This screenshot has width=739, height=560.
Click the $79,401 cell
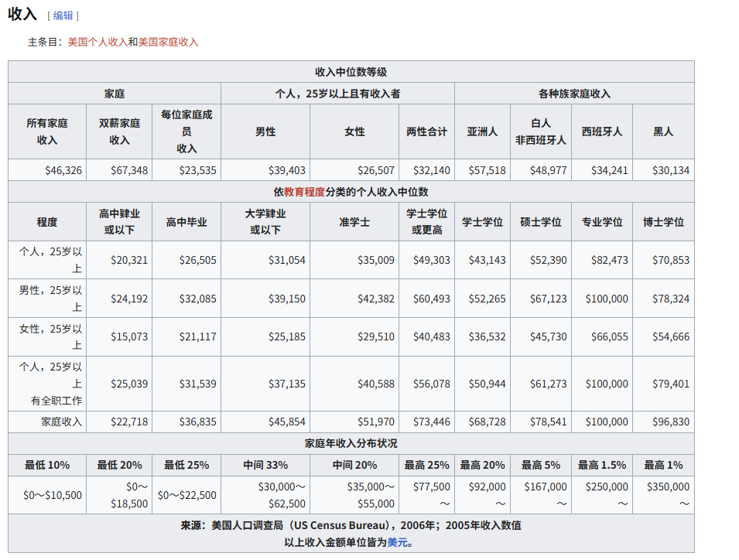click(664, 384)
